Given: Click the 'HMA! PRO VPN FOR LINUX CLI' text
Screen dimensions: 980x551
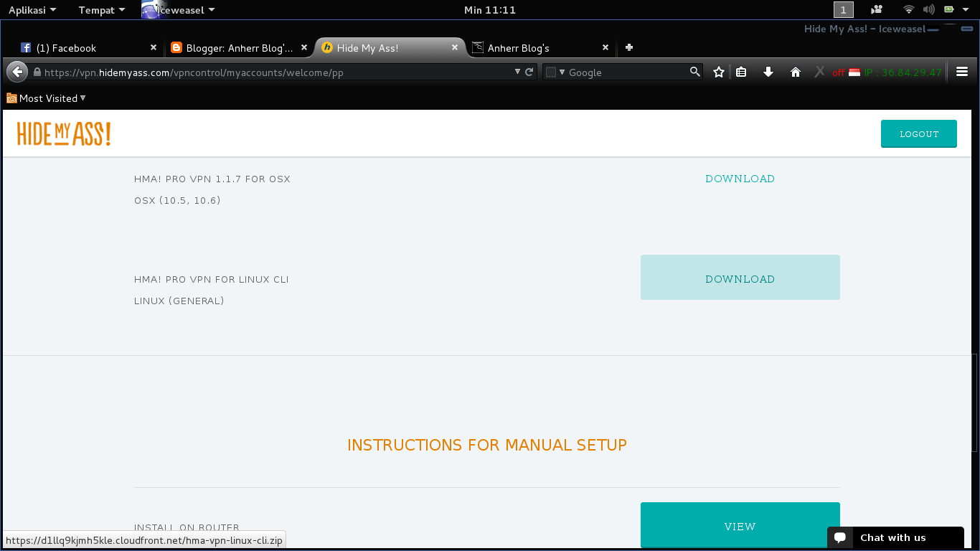Looking at the screenshot, I should (212, 279).
